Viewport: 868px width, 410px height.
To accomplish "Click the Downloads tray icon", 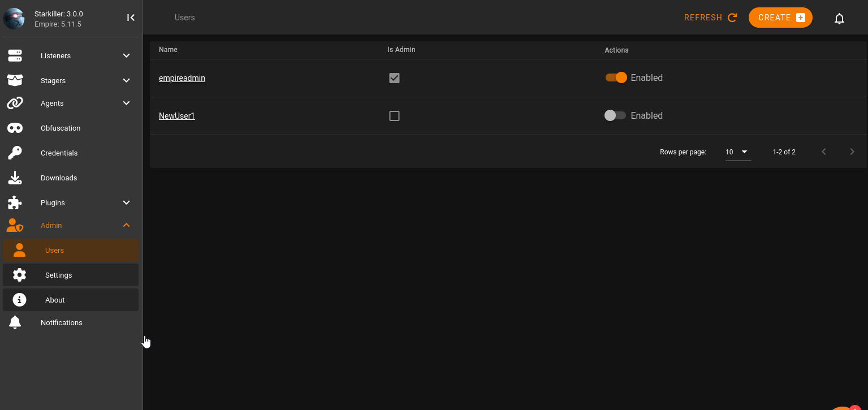I will (x=15, y=178).
